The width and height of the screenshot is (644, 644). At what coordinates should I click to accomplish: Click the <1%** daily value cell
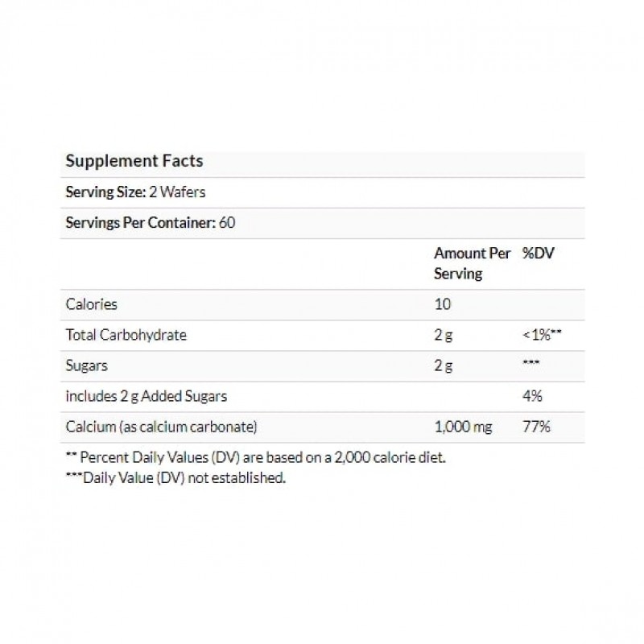[x=541, y=335]
